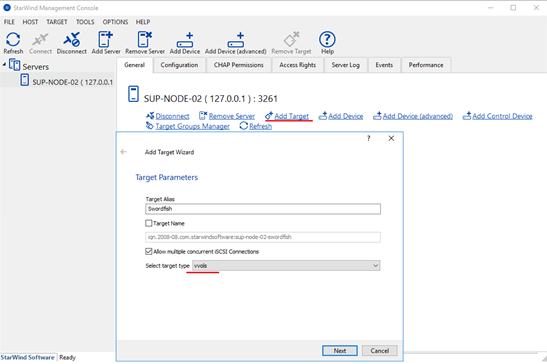This screenshot has width=547, height=364.
Task: Toggle Allow multiple concurrent iSCSI Connections
Action: [x=149, y=251]
